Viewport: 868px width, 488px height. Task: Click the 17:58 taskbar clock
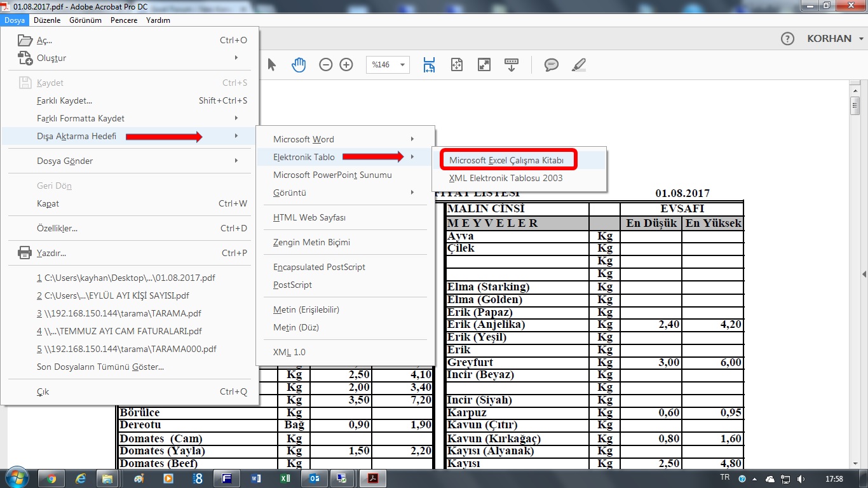(x=835, y=478)
